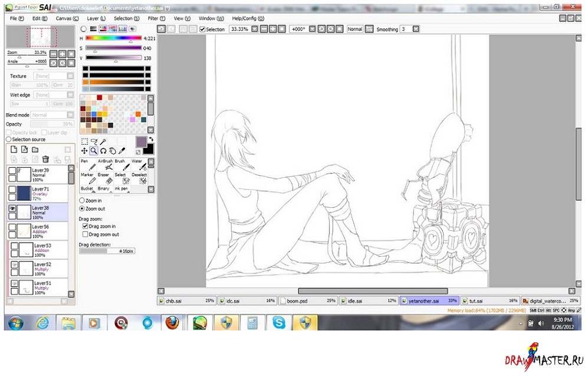This screenshot has width=588, height=376.
Task: Open Internet Explorer from the taskbar
Action: pyautogui.click(x=42, y=322)
